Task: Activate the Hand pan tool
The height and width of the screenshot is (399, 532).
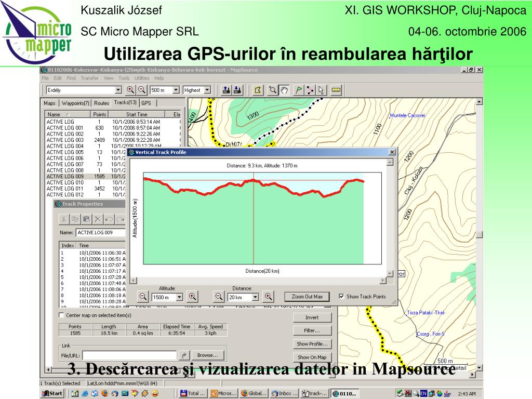Action: pos(284,90)
